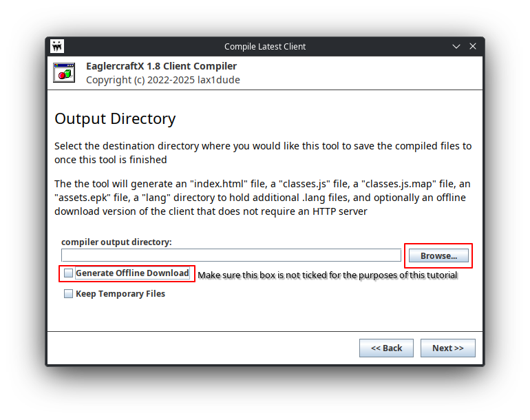Click the 'Compile Latest Client' title bar text
This screenshot has width=530, height=420.
tap(265, 46)
